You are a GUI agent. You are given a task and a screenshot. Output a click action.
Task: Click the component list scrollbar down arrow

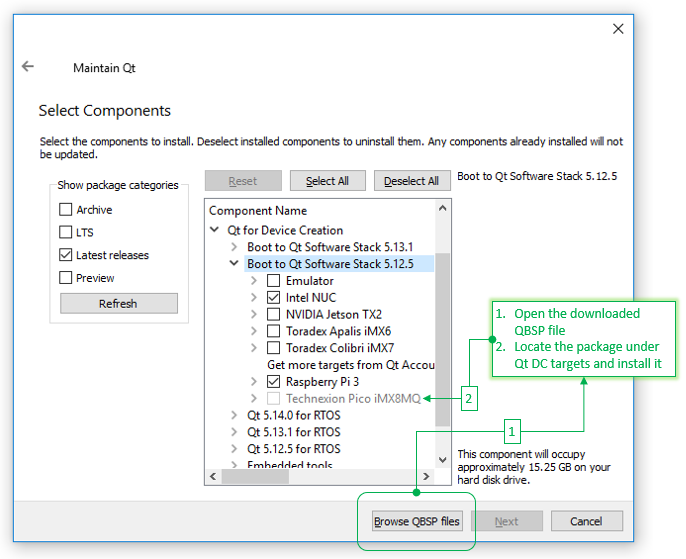pos(443,460)
